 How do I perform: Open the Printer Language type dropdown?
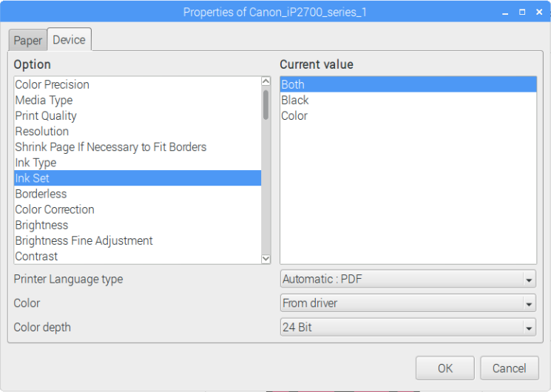click(x=408, y=279)
